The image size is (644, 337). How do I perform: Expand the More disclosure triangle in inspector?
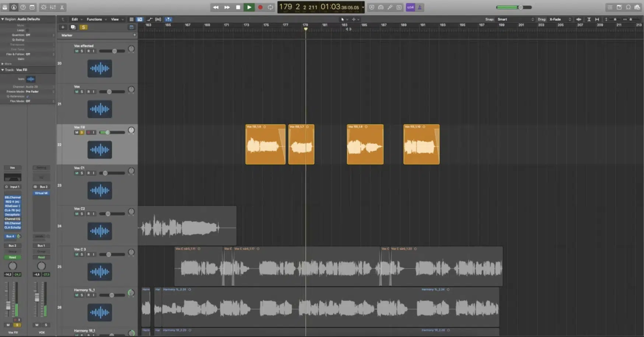3,64
